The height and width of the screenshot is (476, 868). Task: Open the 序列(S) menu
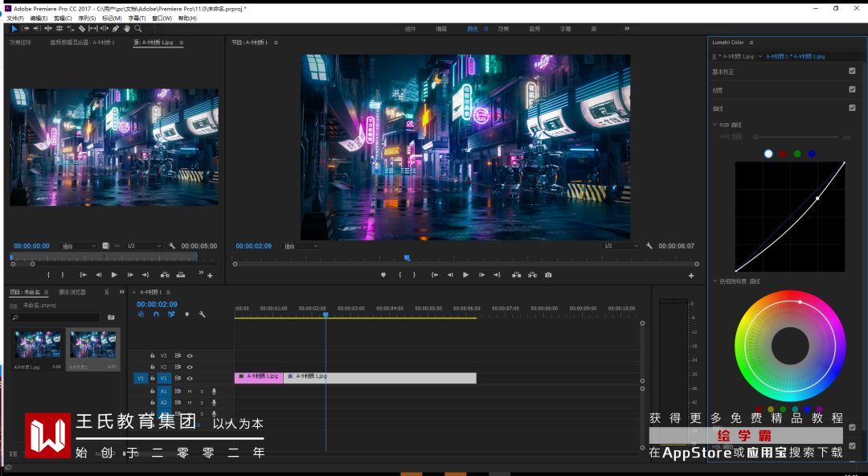point(87,18)
